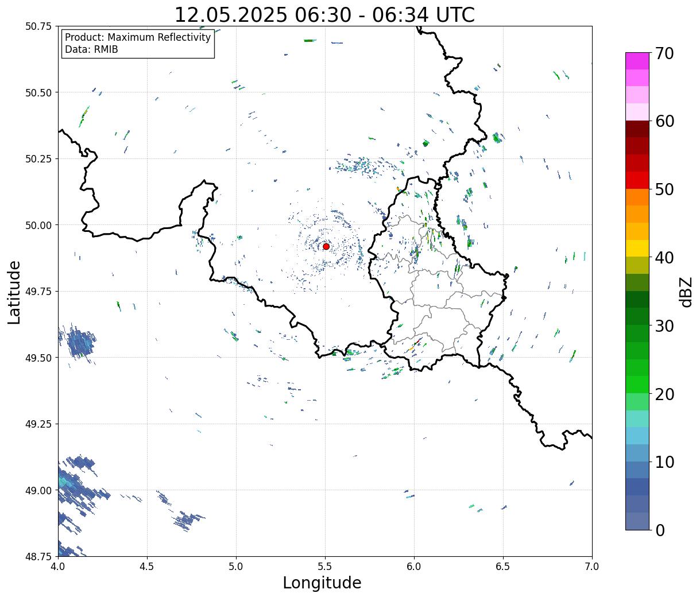Click the colorbar tick value 60
The image size is (700, 597).
pos(664,121)
